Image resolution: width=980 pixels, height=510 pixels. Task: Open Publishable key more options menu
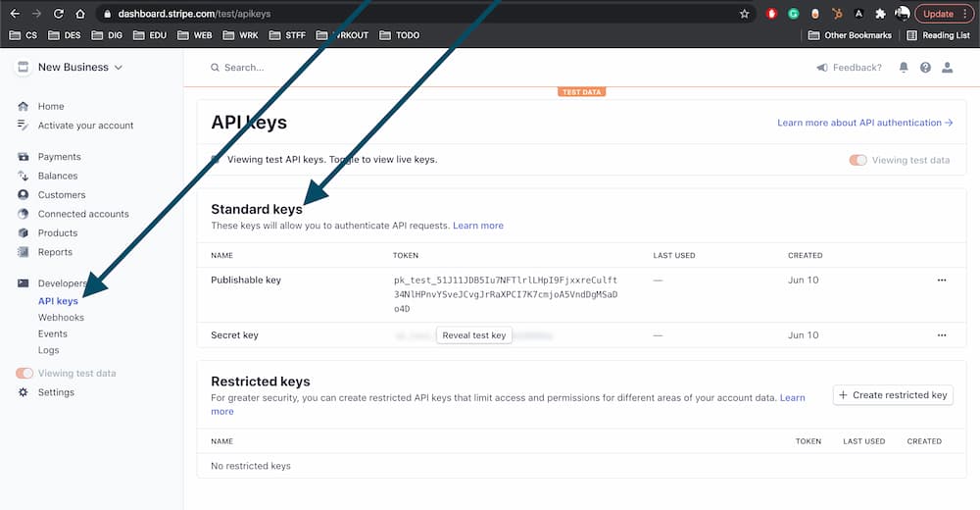click(942, 280)
